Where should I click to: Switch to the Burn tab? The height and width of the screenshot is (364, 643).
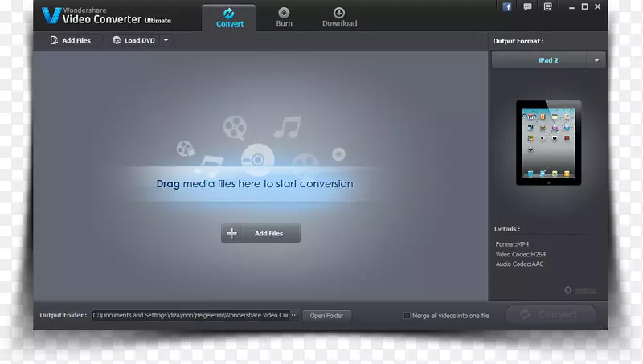click(285, 16)
